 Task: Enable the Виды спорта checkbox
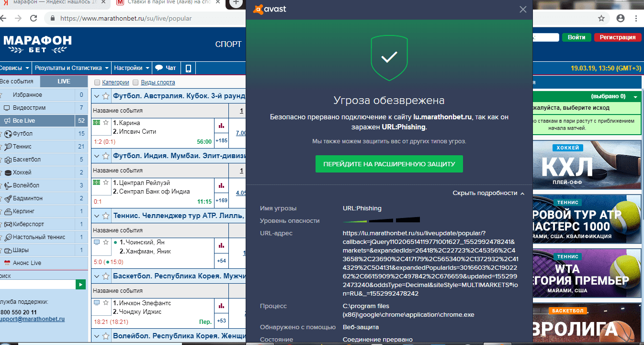click(x=136, y=82)
